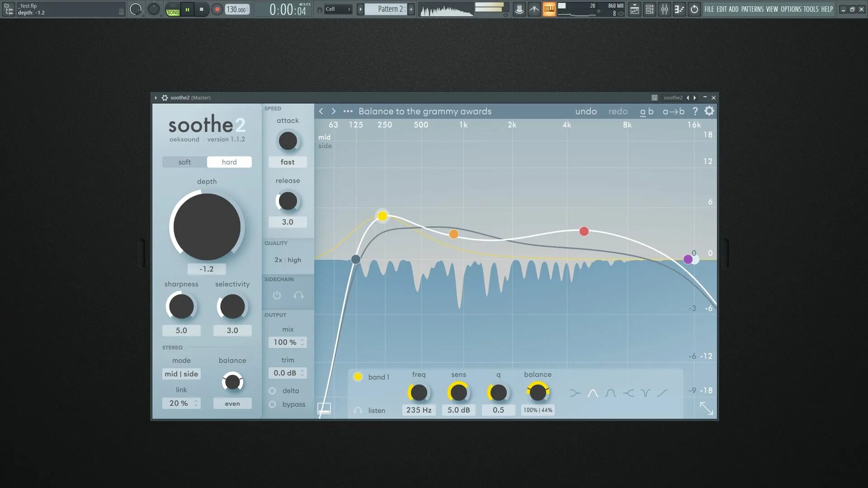Screen dimensions: 868x488
Task: Toggle SONG mode button
Action: (173, 13)
